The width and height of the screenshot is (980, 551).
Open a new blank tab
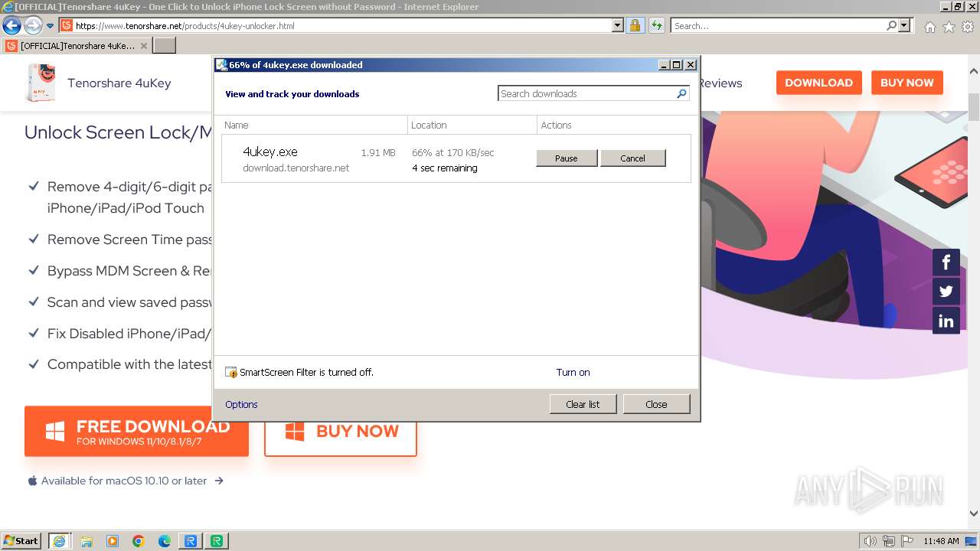[165, 46]
